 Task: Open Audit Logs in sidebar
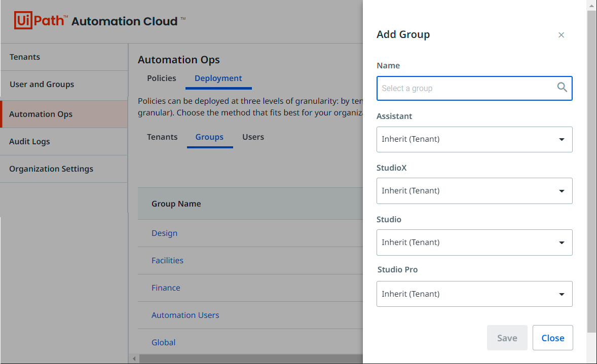click(x=64, y=141)
